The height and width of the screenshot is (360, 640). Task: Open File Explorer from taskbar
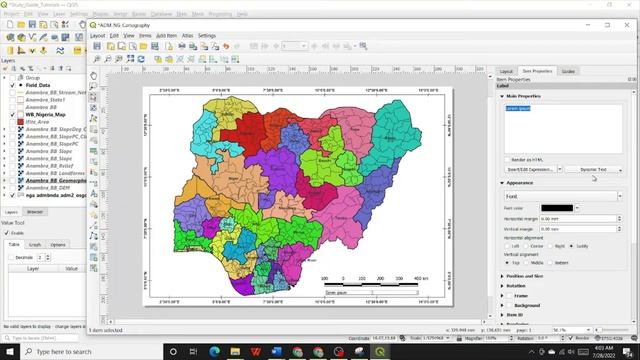pos(235,351)
